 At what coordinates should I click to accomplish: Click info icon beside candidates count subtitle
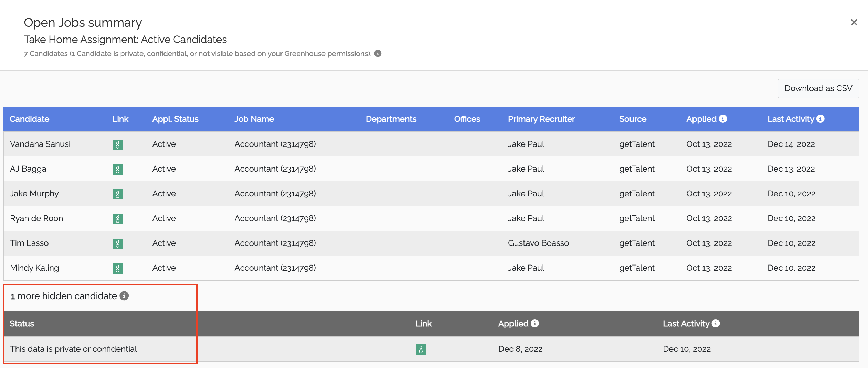pyautogui.click(x=378, y=53)
